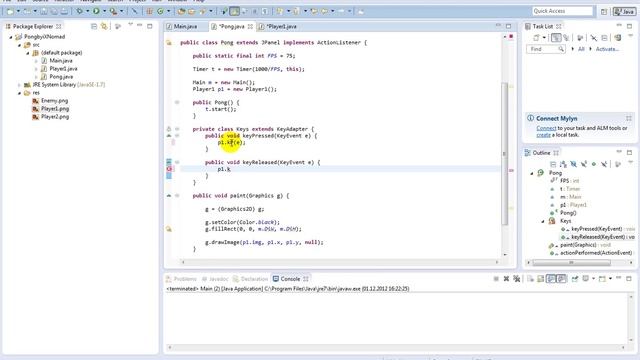Screen dimensions: 640x360
Task: Collapse the default package node
Action: (28, 53)
